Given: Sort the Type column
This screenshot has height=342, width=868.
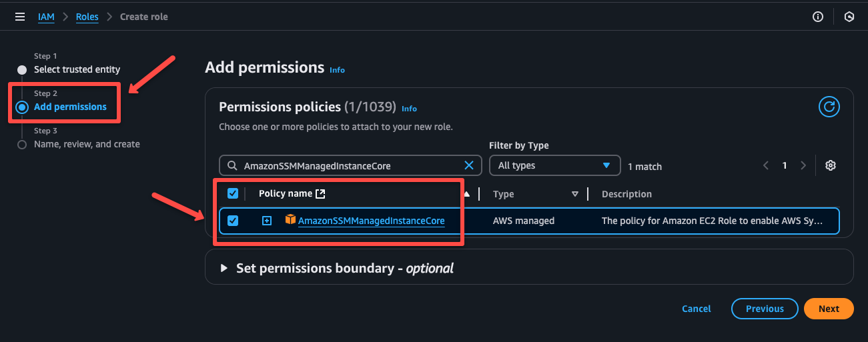Looking at the screenshot, I should coord(575,194).
